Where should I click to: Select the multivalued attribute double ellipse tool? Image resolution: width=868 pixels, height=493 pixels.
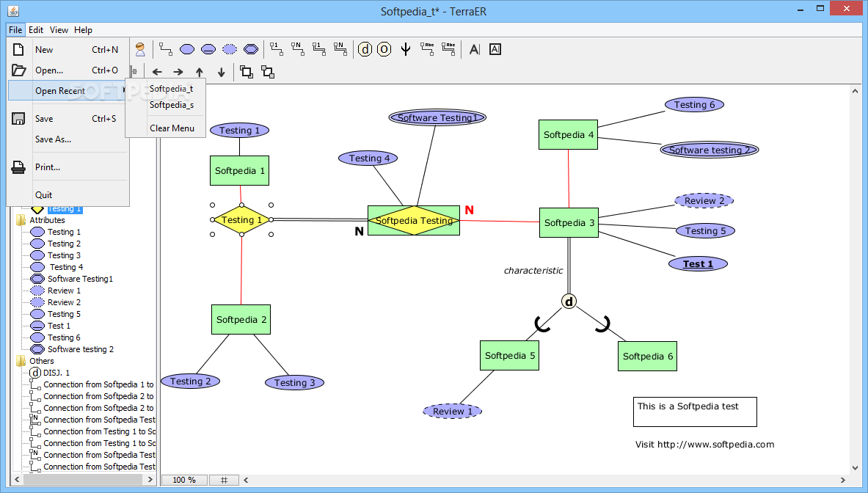pos(251,49)
